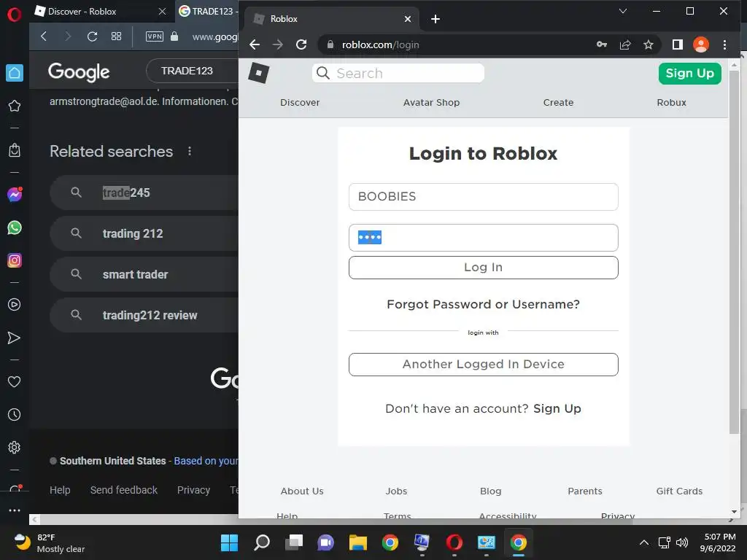The image size is (747, 560).
Task: Switch to Discover - Roblox tab in Opera
Action: tap(101, 12)
